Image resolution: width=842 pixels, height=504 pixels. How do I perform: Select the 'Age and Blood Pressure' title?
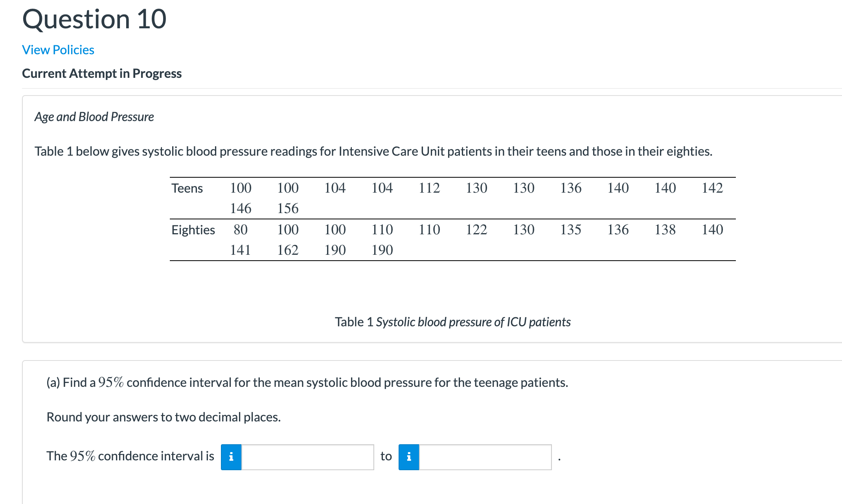click(94, 117)
